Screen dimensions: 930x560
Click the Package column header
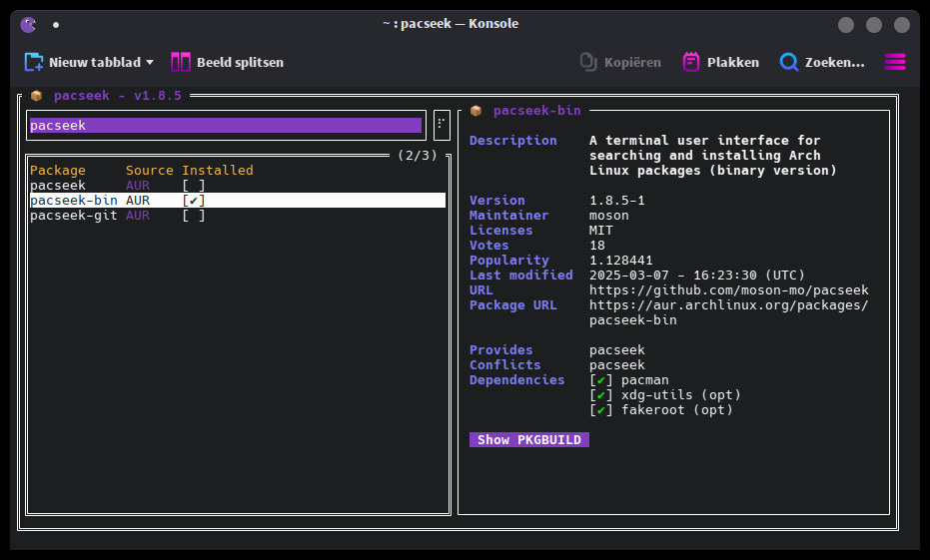coord(58,170)
